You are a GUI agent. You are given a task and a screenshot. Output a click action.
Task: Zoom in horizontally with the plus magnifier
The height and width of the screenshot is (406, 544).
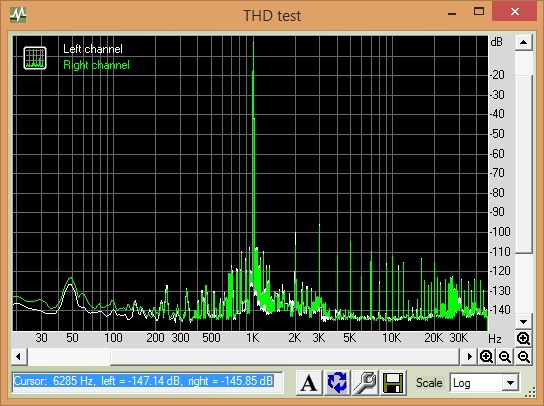click(x=486, y=356)
